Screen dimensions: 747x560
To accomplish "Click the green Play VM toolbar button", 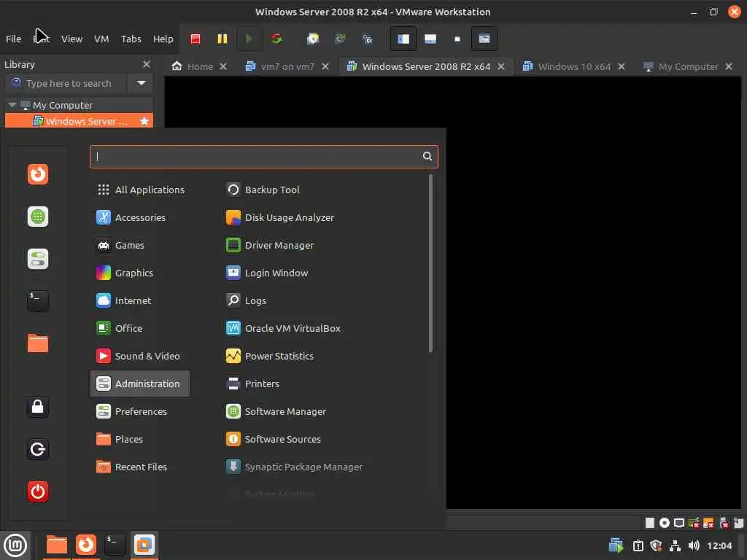I will tap(249, 39).
